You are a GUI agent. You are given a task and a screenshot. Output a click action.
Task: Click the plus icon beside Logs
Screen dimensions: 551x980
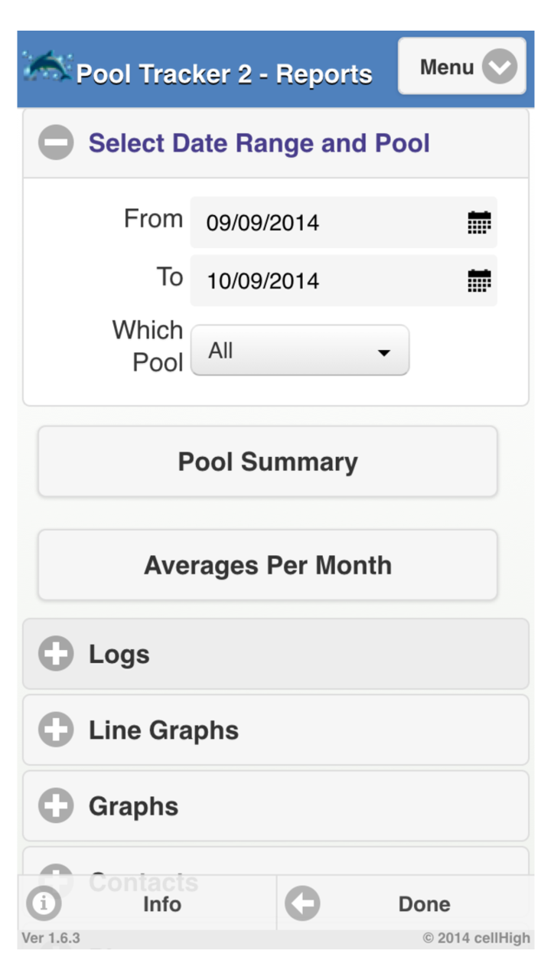coord(55,654)
